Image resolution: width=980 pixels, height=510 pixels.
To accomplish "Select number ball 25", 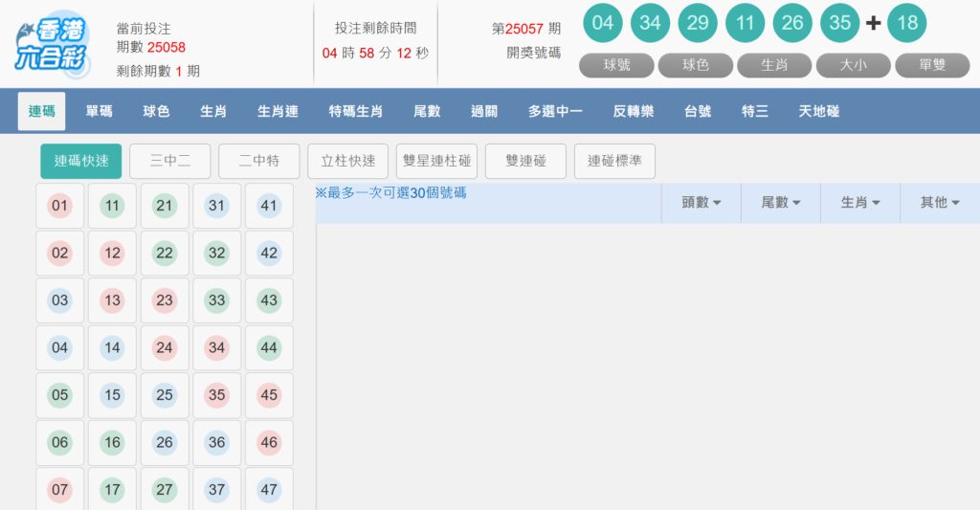I will [165, 395].
